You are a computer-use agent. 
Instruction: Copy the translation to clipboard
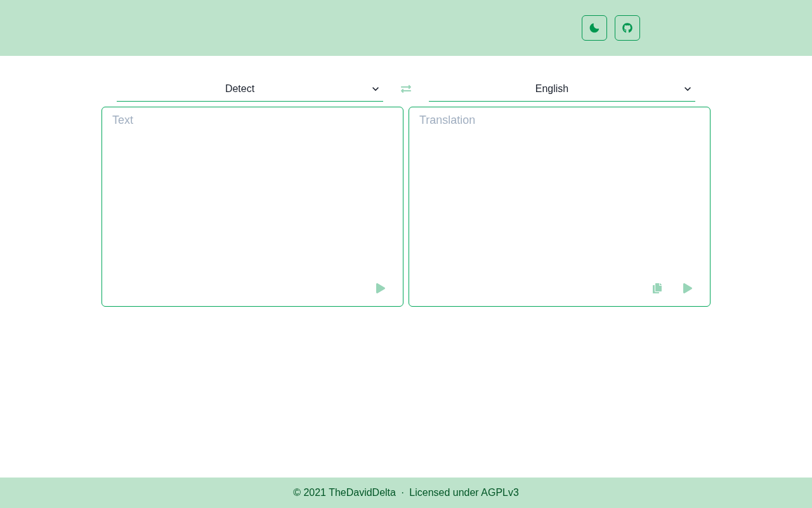coord(657,288)
